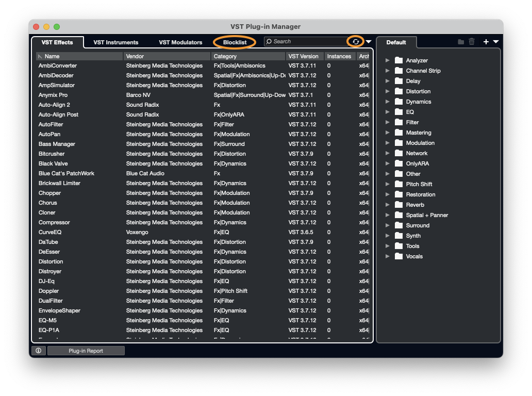Select the CurveEQ plug-in name
The height and width of the screenshot is (396, 532).
click(50, 232)
